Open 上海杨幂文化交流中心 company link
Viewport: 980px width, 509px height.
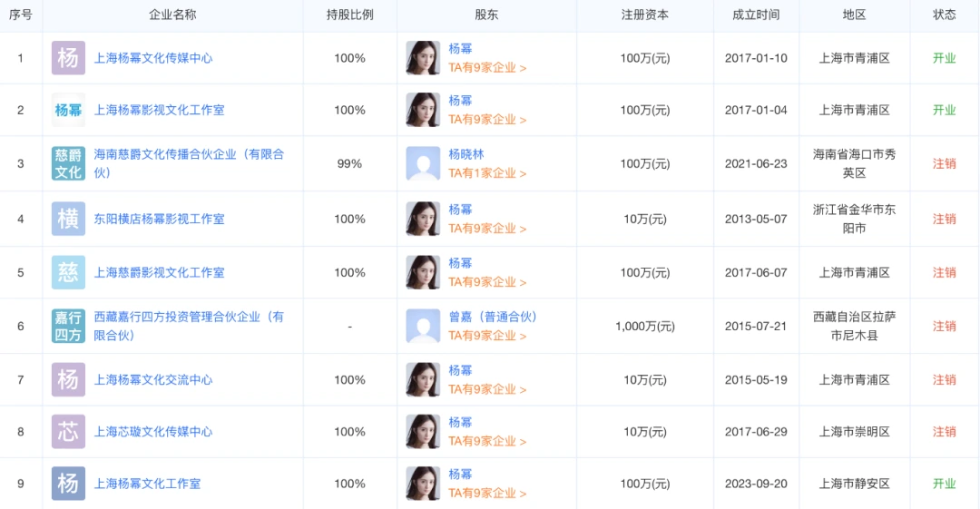tap(153, 380)
